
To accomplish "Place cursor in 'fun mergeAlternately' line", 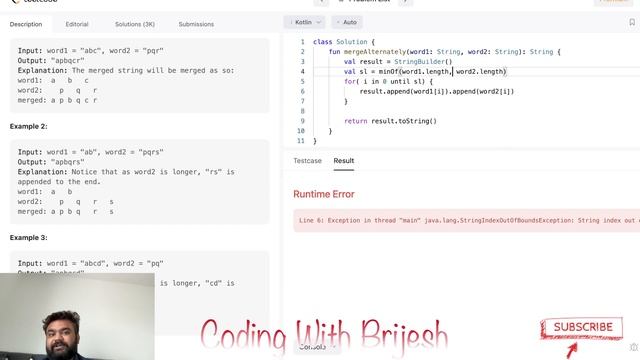I will click(444, 52).
